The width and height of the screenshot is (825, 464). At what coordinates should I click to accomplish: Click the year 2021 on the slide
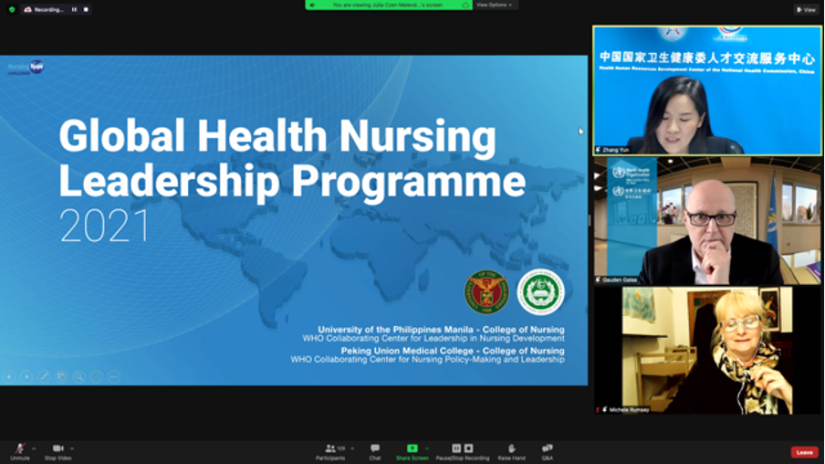(x=105, y=226)
